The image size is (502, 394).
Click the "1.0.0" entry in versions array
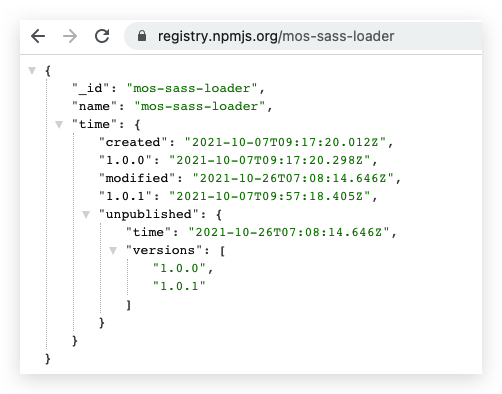pos(179,268)
